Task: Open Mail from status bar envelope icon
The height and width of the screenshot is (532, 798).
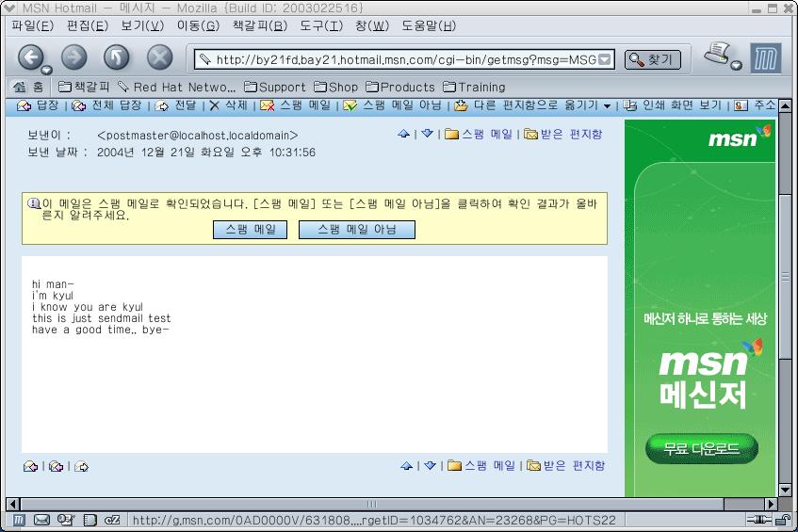Action: pyautogui.click(x=41, y=520)
